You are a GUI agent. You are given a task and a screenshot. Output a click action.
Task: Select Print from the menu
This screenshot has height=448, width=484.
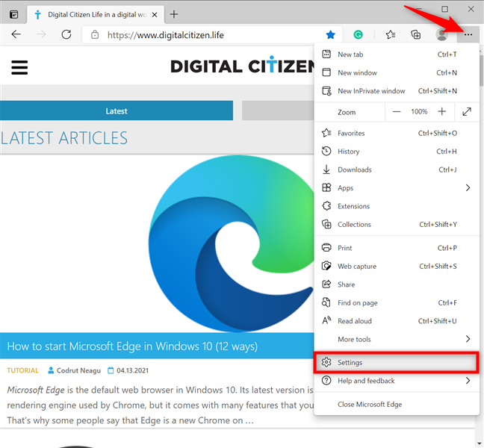point(397,248)
